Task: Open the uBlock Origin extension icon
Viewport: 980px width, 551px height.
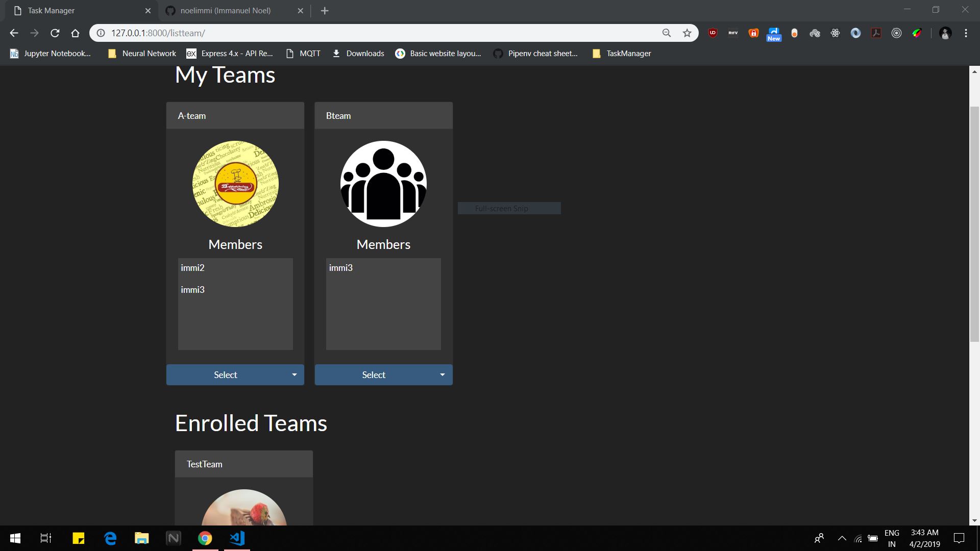Action: (713, 33)
